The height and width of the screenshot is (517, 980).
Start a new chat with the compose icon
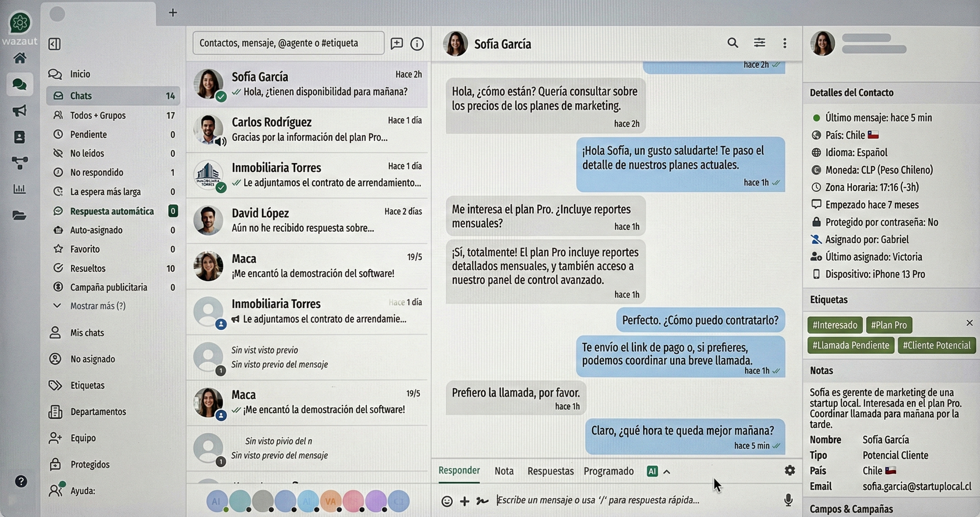click(396, 43)
